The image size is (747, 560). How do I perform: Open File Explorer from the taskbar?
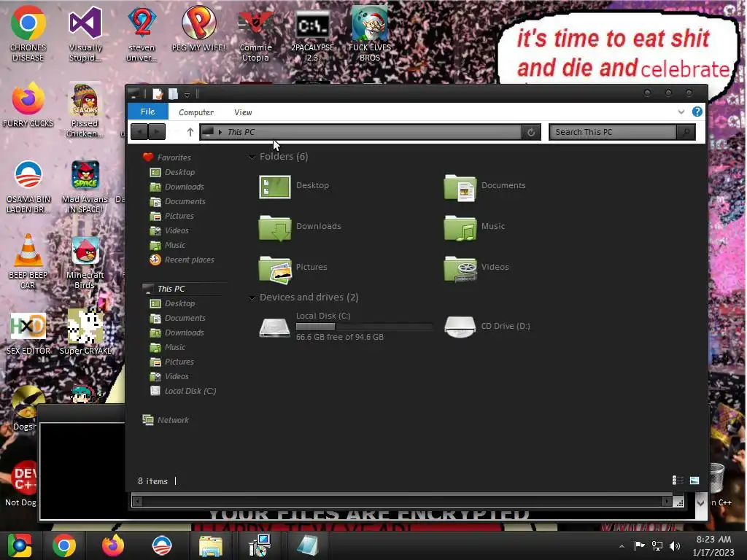pos(211,545)
